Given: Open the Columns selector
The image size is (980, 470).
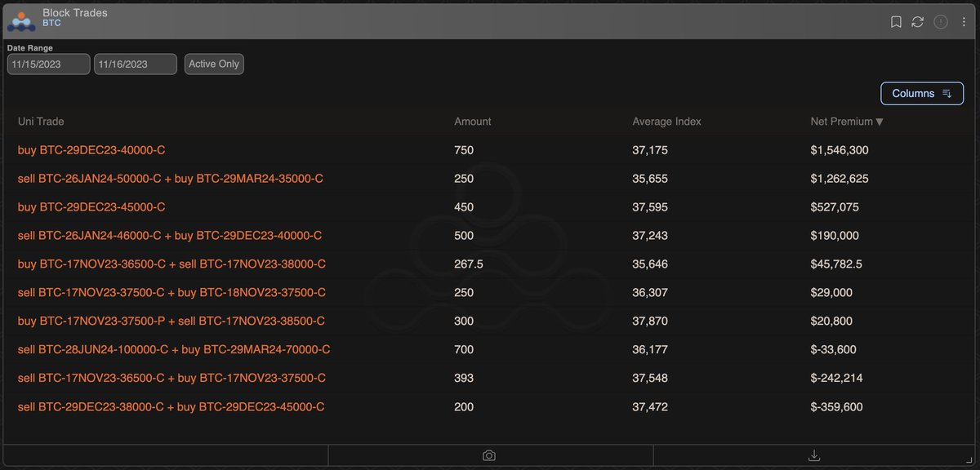Looking at the screenshot, I should [923, 93].
